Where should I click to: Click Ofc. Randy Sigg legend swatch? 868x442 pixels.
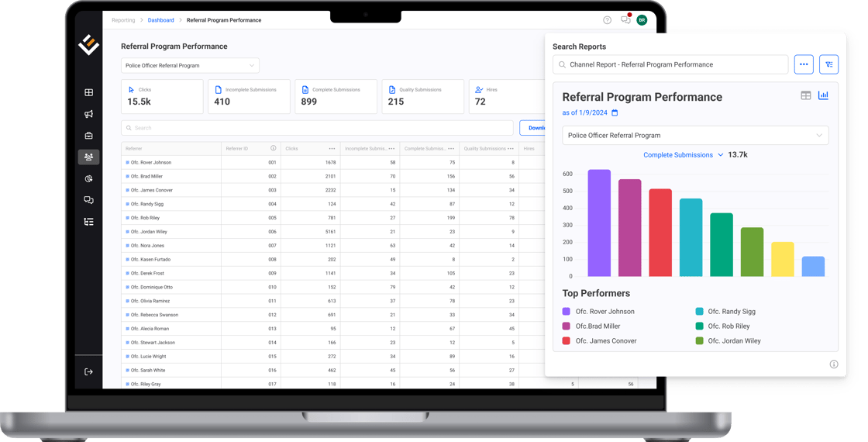click(699, 311)
